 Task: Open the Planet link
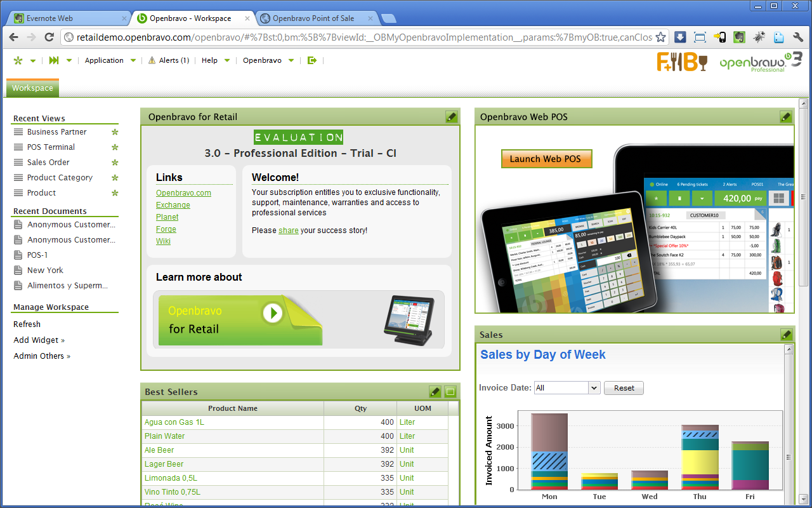pos(167,217)
